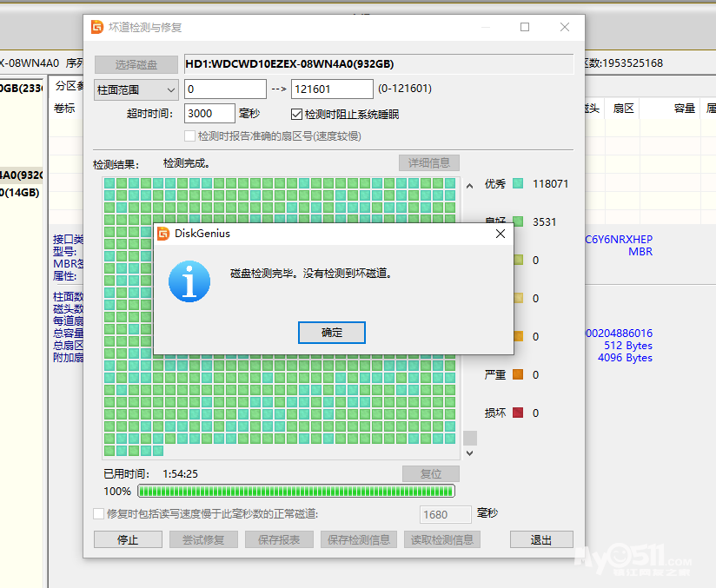Screen dimensions: 716x588
Task: Toggle 检测时阻止系统睡眠 checkbox
Action: [296, 114]
